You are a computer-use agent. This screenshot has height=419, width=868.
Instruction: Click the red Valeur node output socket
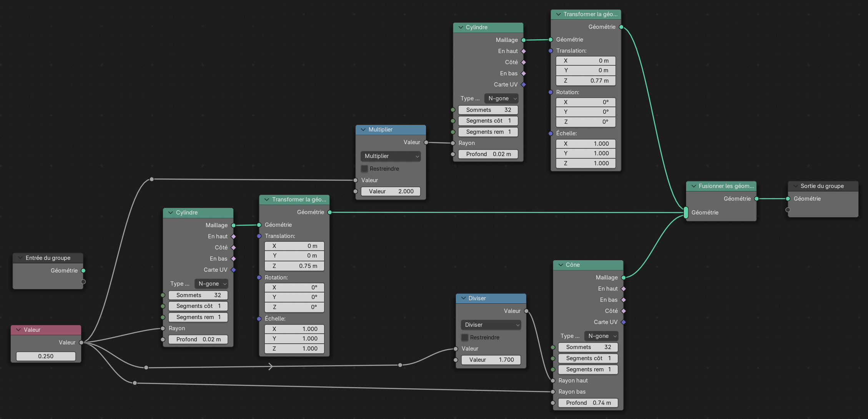coord(81,343)
